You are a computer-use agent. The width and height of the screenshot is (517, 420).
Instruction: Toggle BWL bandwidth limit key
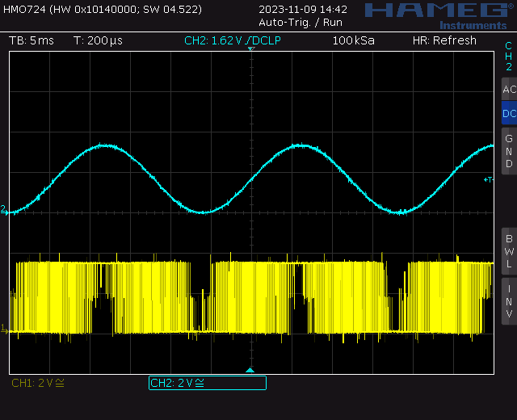[509, 251]
